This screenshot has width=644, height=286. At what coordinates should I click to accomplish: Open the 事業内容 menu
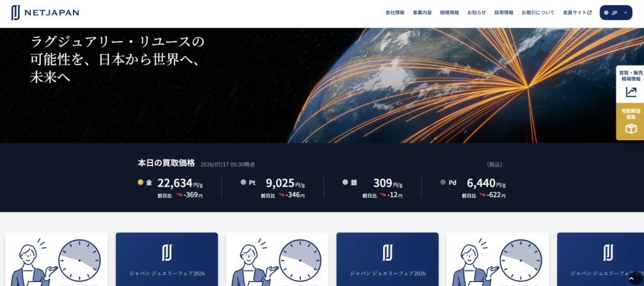[422, 13]
